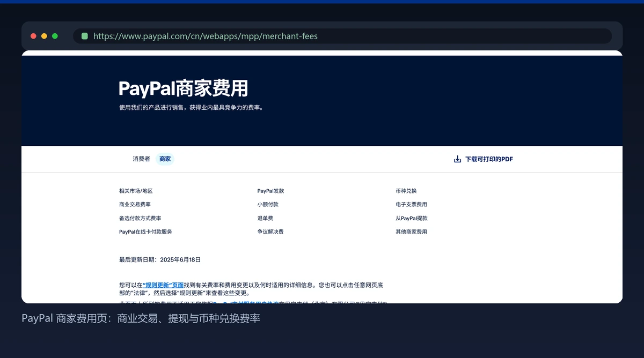This screenshot has width=644, height=358.
Task: Open 电子支票费用 link
Action: pyautogui.click(x=411, y=204)
